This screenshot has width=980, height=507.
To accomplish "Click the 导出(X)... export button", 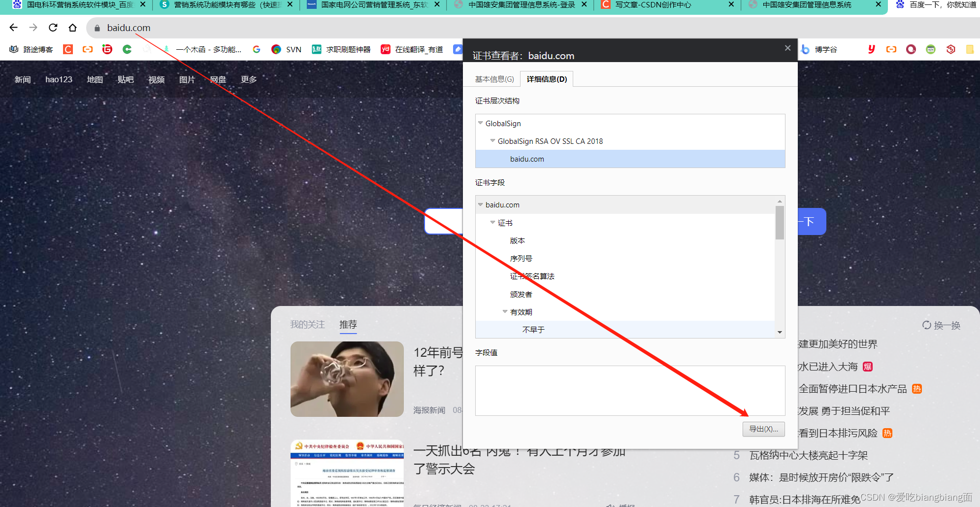I will coord(763,429).
